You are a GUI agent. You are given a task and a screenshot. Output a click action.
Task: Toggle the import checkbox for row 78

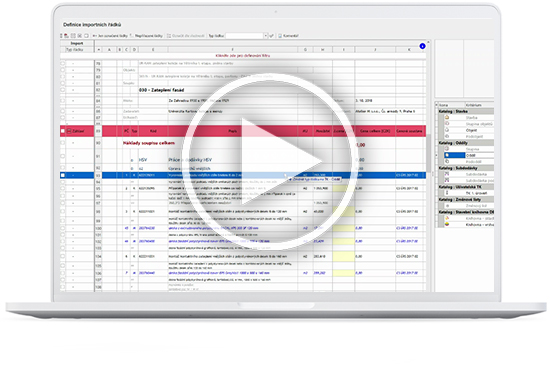63,63
